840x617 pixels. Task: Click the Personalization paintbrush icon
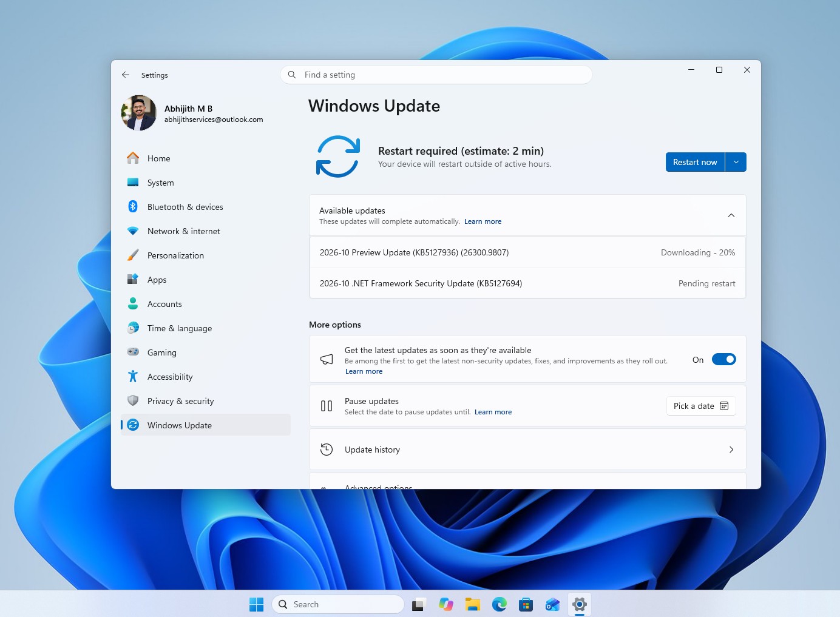pos(133,255)
